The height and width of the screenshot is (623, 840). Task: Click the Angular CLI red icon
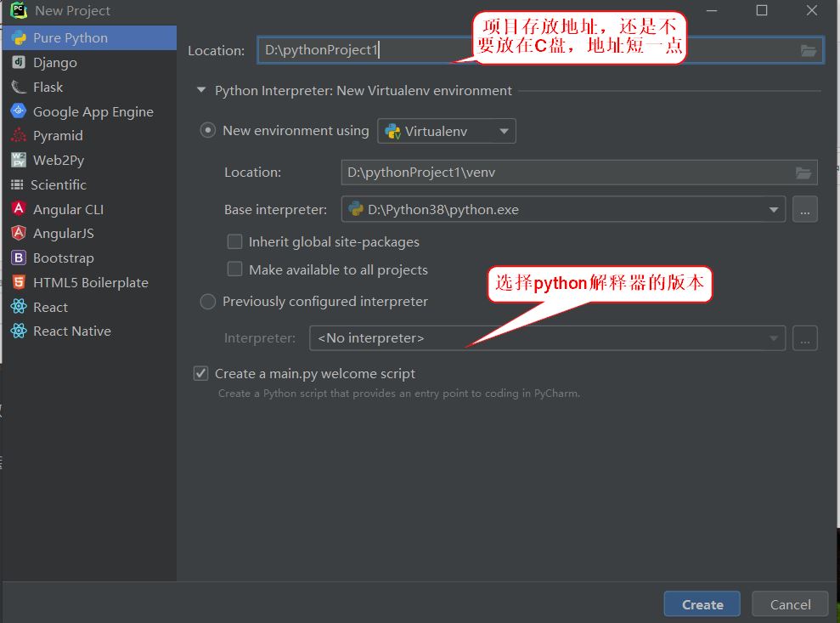click(19, 208)
